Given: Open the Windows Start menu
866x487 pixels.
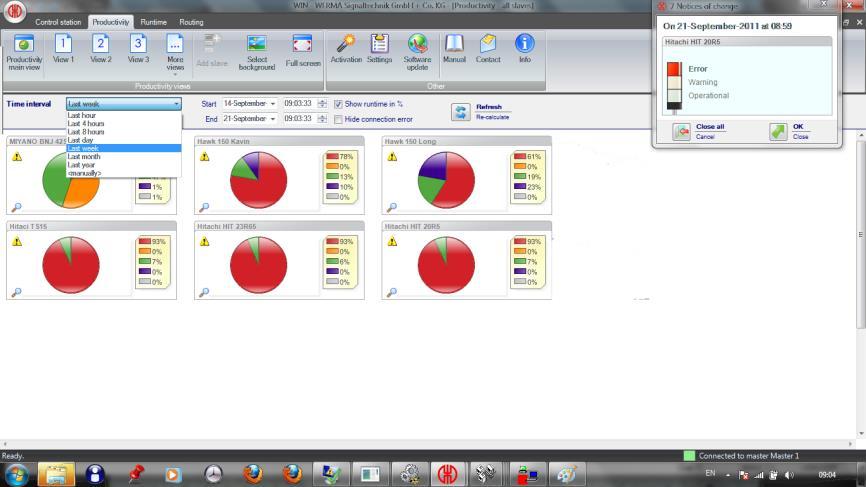Looking at the screenshot, I should (17, 474).
